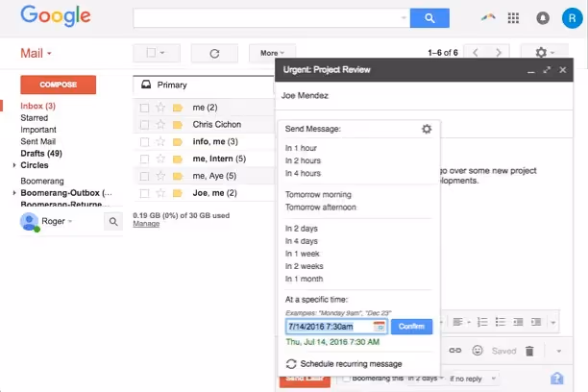The width and height of the screenshot is (588, 392).
Task: Search chat contacts magnifier next to Roger
Action: 113,222
